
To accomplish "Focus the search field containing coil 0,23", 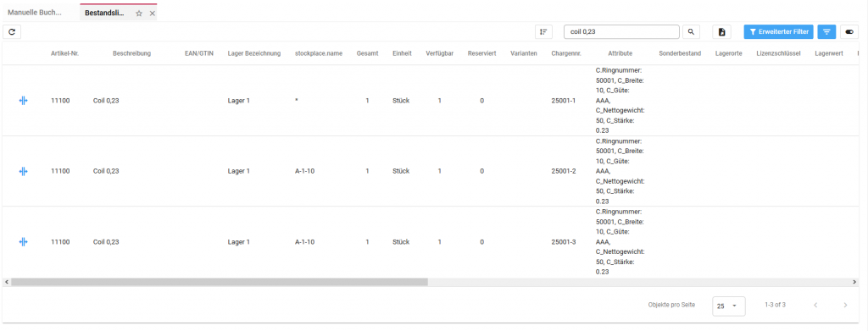I will pyautogui.click(x=621, y=32).
